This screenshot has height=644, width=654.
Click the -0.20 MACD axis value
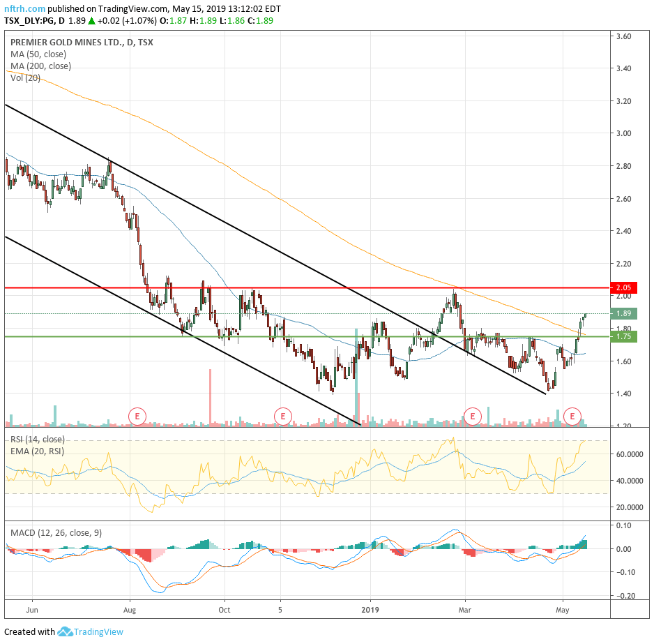click(625, 596)
